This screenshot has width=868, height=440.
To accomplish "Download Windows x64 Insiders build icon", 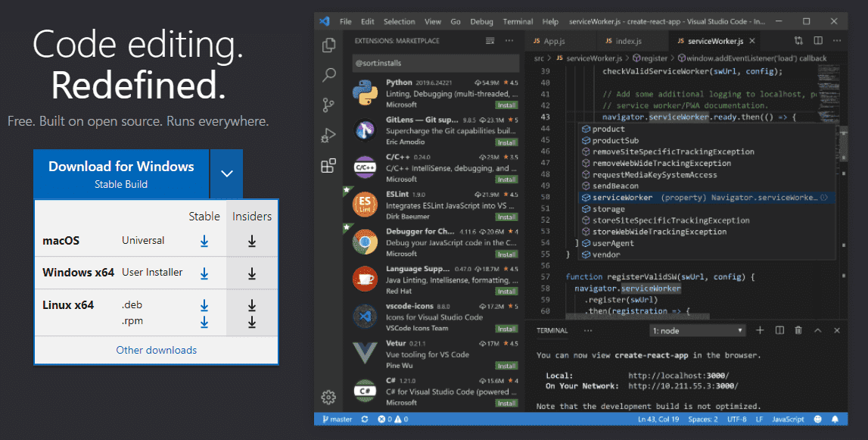I will point(252,273).
